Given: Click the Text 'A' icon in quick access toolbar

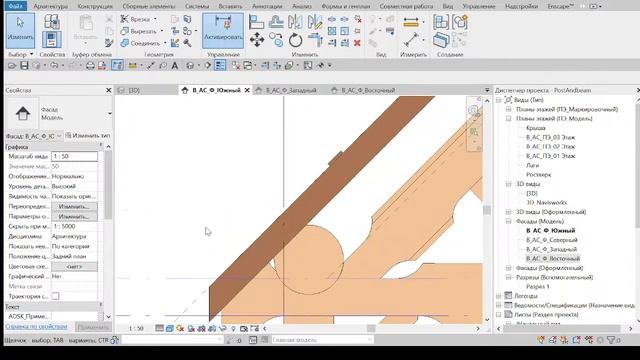Looking at the screenshot, I should click(175, 65).
